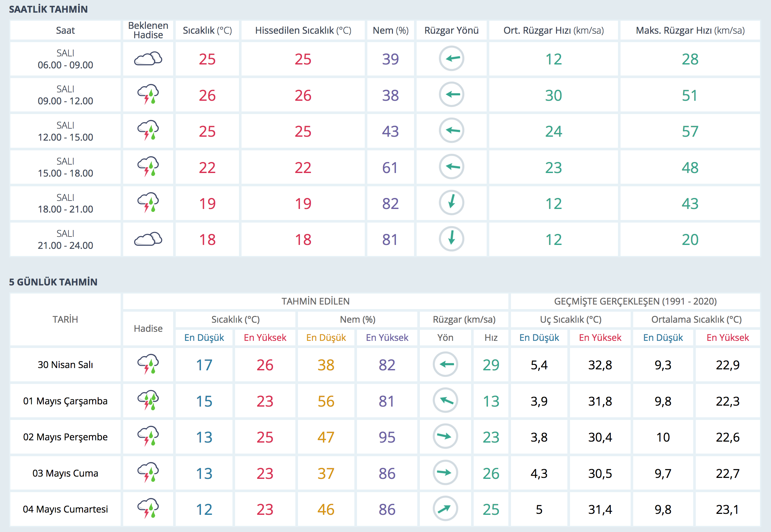Click GEÇMİŞTE GERÇEKLEŞEN (1991 - 2020) header

point(635,301)
